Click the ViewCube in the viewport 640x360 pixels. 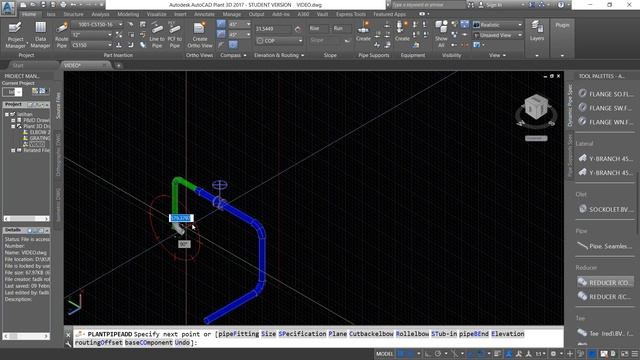click(536, 107)
